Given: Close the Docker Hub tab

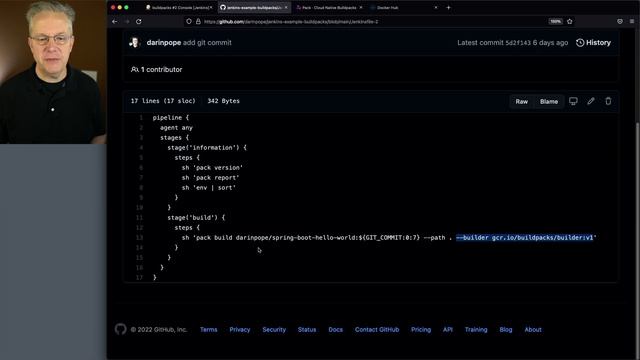Looking at the screenshot, I should coord(436,7).
